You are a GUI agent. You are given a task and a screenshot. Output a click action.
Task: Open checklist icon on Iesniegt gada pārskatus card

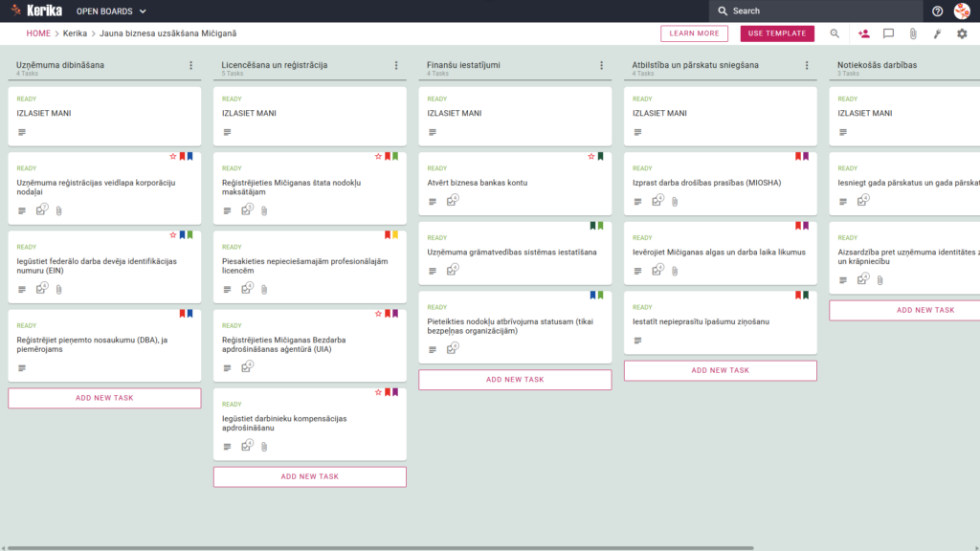tap(862, 201)
